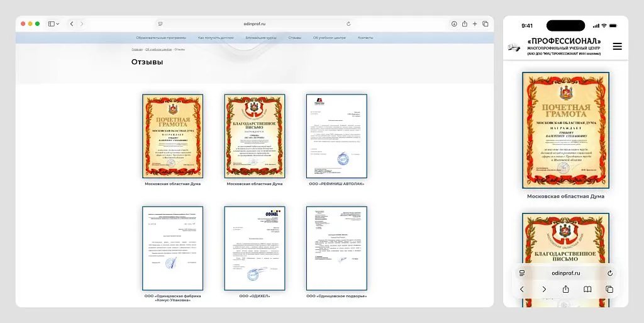Open a new tab with plus icon

pos(475,24)
